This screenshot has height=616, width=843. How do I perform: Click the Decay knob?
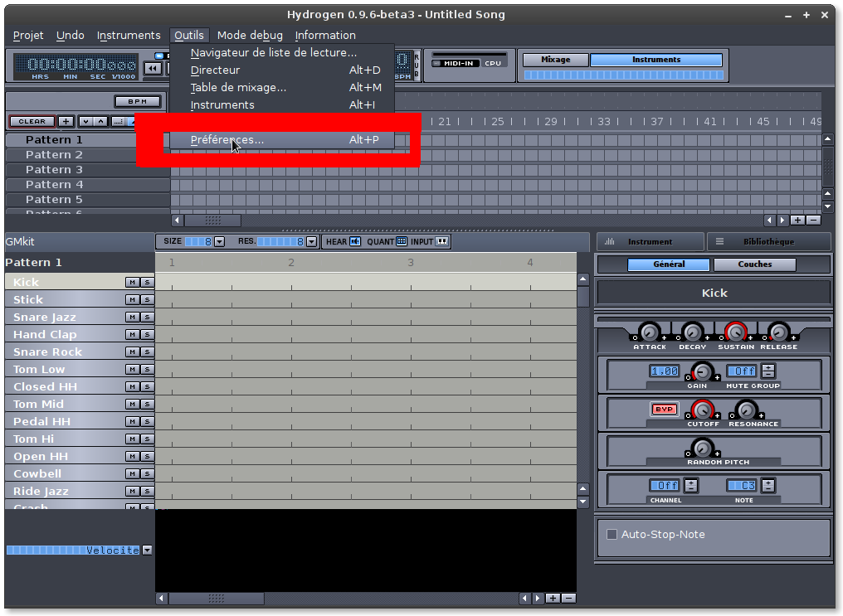pos(693,332)
